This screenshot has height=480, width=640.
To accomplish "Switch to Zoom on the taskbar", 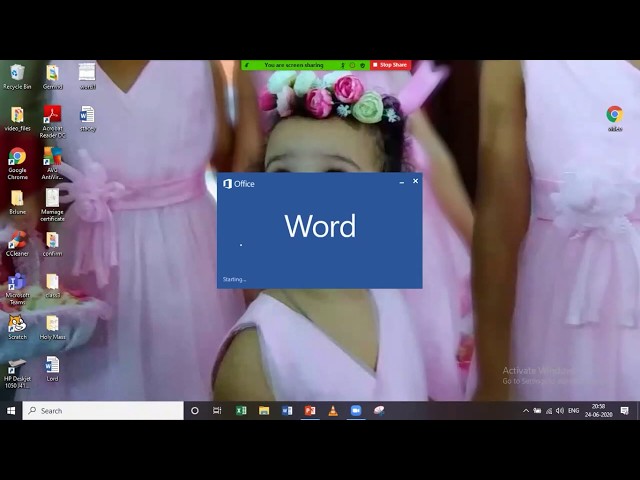I will pos(356,411).
